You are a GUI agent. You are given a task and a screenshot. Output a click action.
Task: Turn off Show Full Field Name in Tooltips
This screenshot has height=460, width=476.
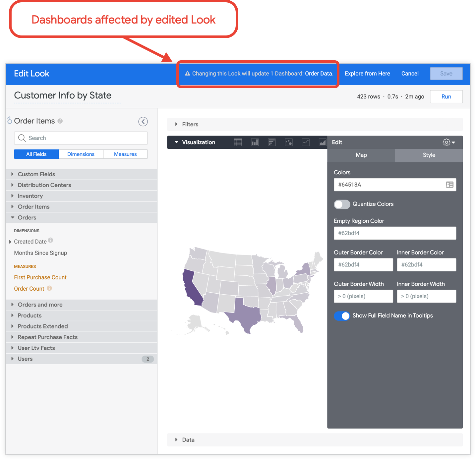(342, 316)
